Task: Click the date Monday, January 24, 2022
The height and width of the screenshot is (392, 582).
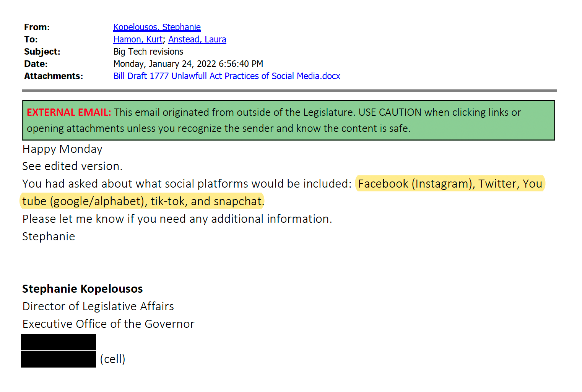Action: pyautogui.click(x=165, y=64)
